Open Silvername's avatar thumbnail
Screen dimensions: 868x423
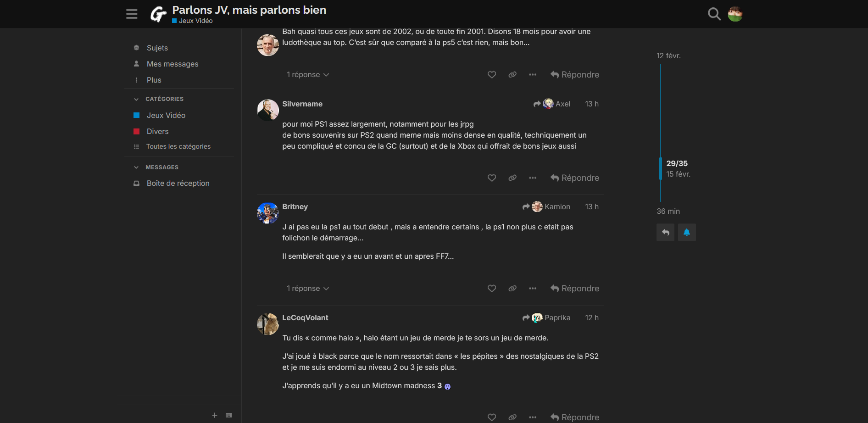point(268,110)
